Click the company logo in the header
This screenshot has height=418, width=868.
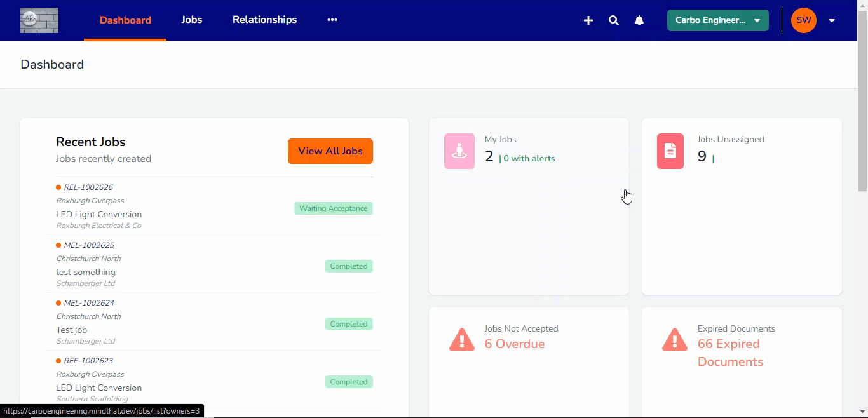click(39, 20)
